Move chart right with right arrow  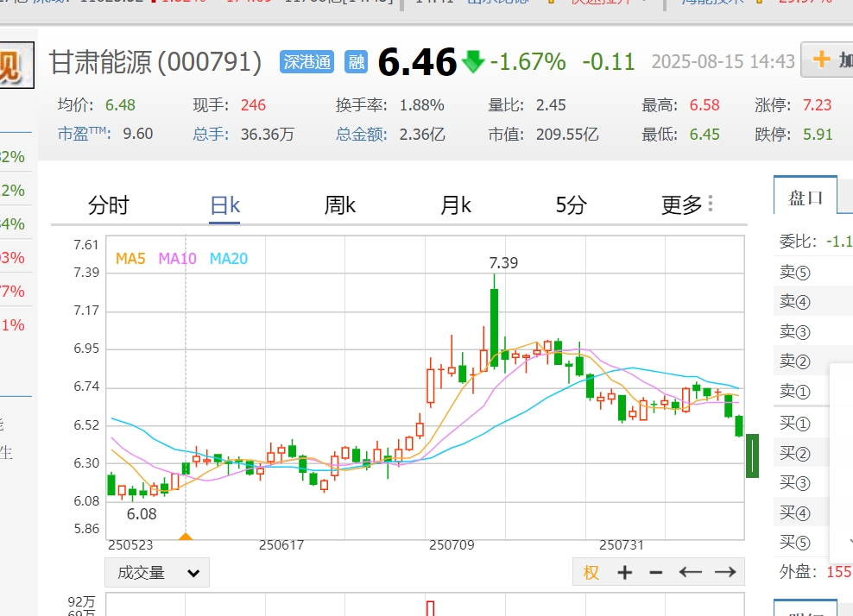click(x=725, y=572)
